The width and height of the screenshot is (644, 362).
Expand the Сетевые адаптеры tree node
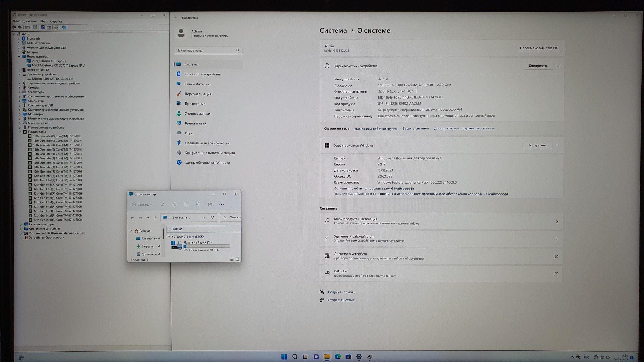(x=21, y=224)
